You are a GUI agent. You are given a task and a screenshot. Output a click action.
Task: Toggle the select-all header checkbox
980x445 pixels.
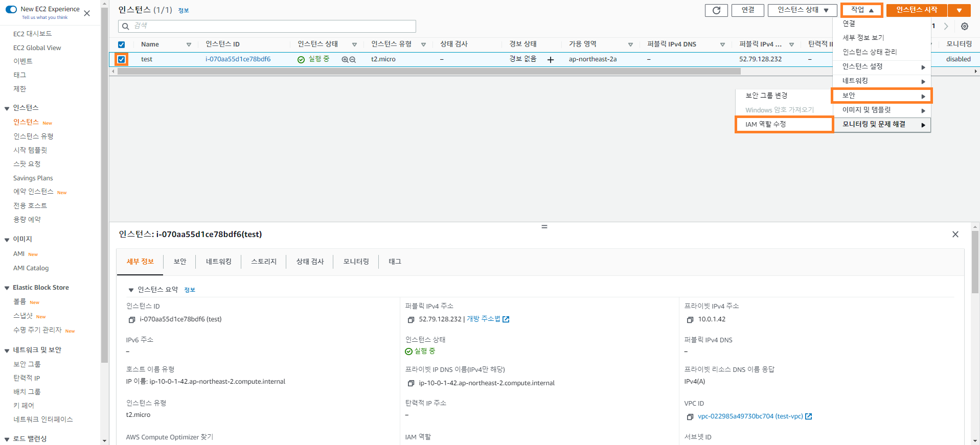point(121,44)
